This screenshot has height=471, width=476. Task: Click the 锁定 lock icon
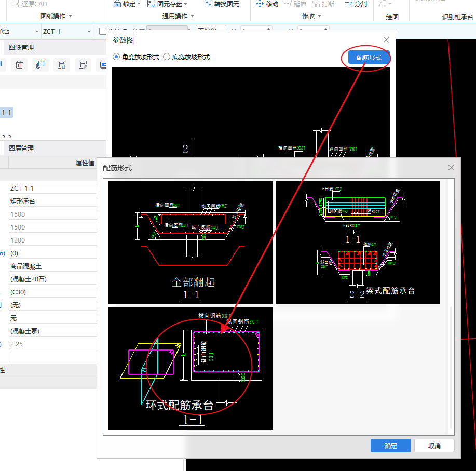(117, 4)
